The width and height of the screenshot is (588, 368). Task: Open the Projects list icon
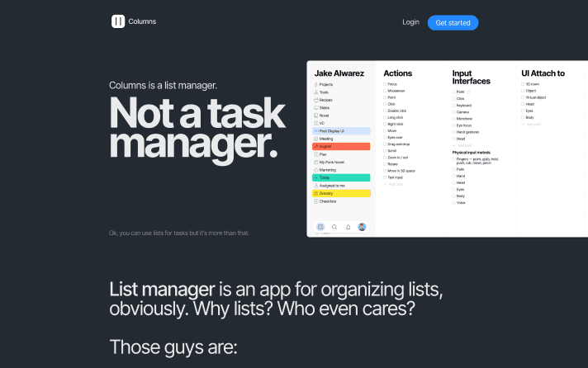pyautogui.click(x=315, y=85)
